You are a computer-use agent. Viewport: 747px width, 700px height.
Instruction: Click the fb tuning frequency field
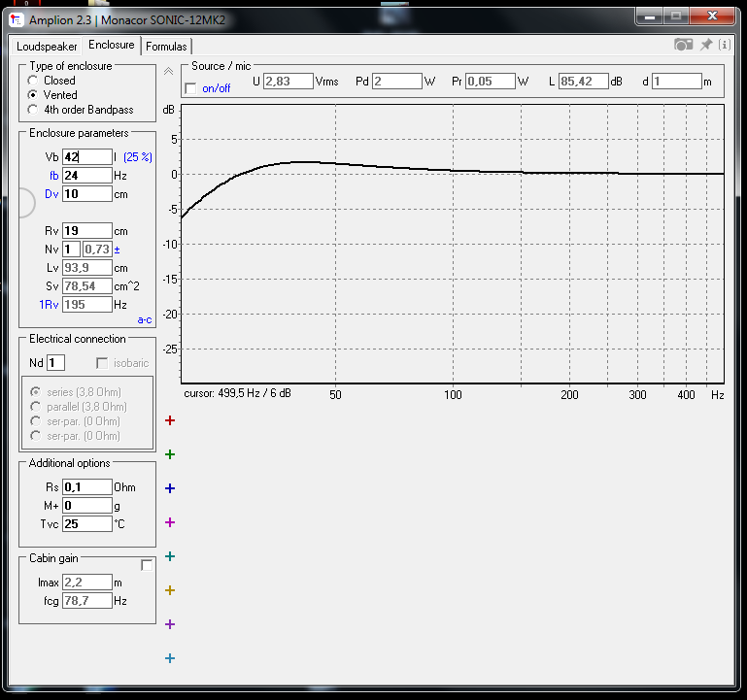[x=87, y=176]
